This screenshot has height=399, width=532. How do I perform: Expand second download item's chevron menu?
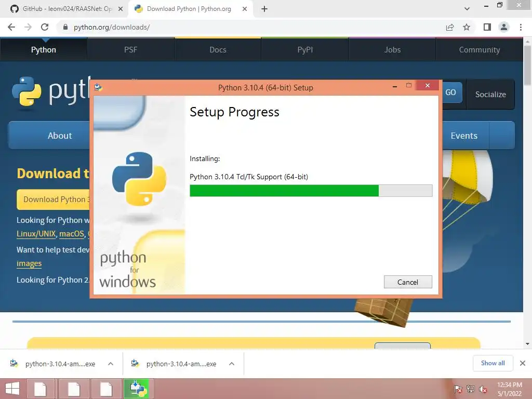[232, 364]
